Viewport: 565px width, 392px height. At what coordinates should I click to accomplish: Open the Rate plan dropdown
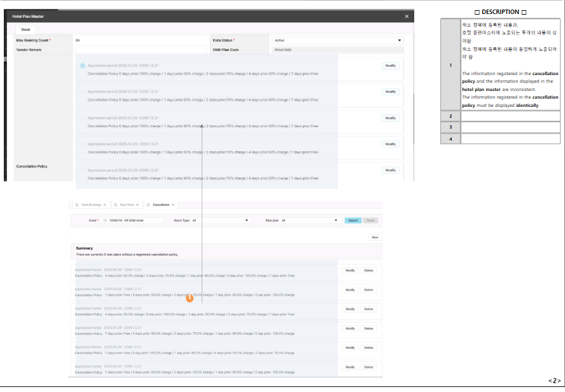(x=310, y=220)
